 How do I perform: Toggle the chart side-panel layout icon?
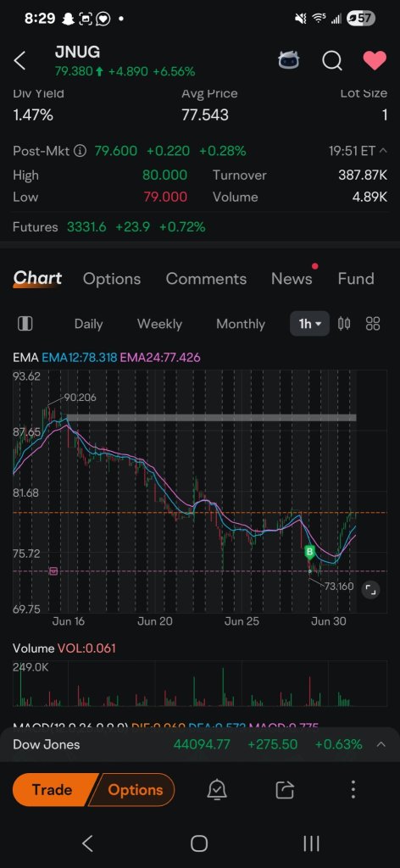[25, 324]
